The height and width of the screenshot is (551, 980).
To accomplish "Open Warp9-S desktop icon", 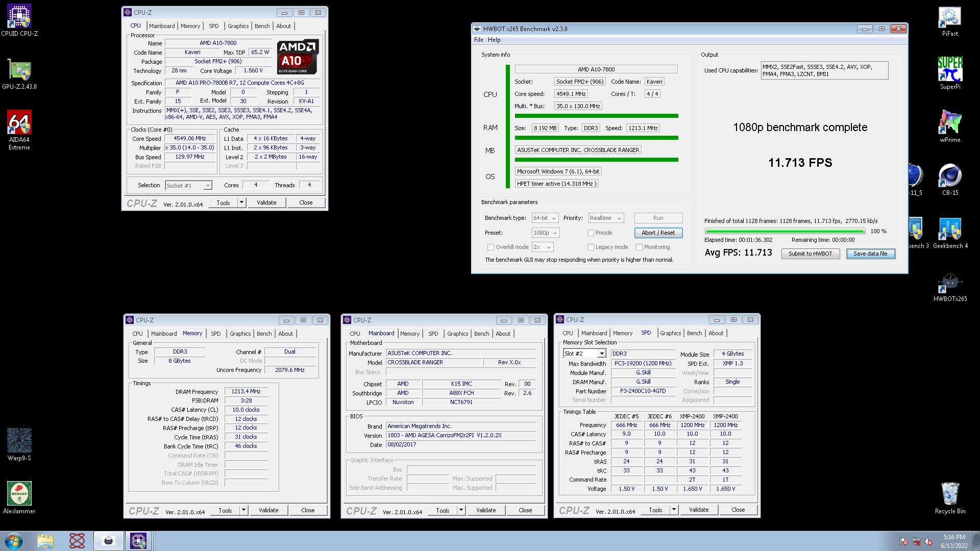I will pos(19,444).
